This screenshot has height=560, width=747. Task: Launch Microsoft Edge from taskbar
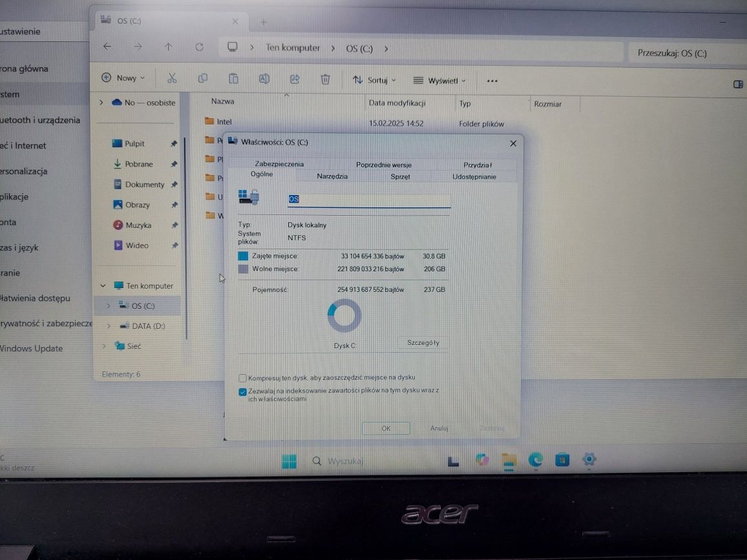tap(536, 459)
